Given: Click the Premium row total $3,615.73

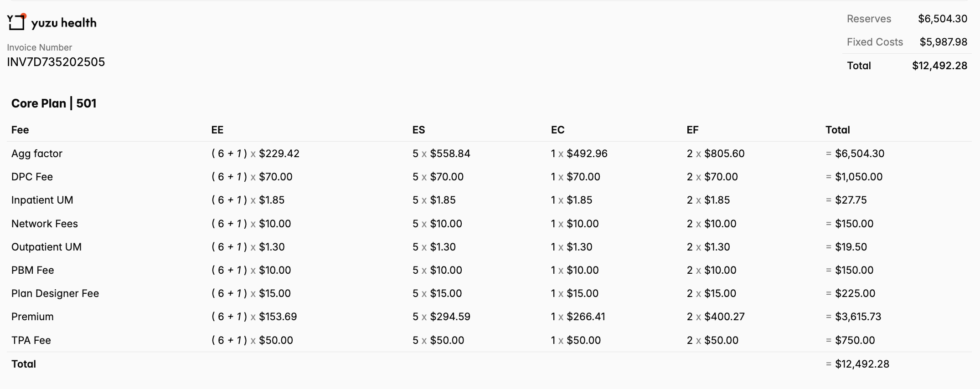Looking at the screenshot, I should [x=858, y=317].
